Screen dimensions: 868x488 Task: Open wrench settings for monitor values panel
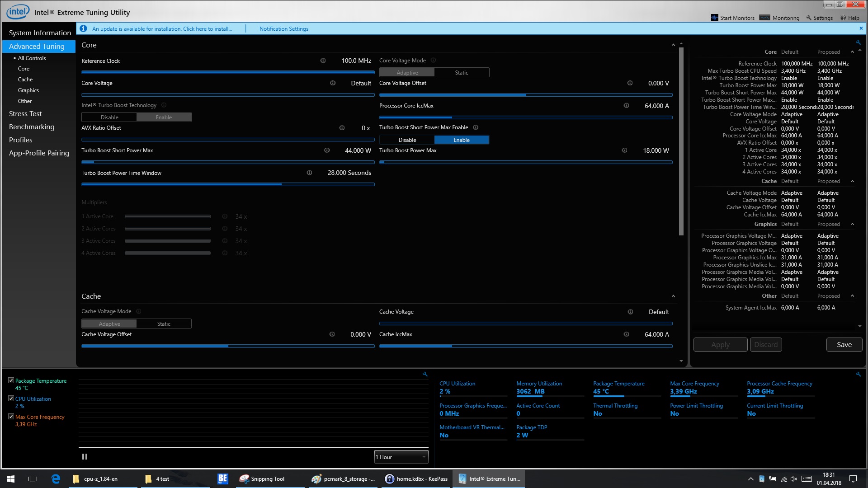point(859,374)
